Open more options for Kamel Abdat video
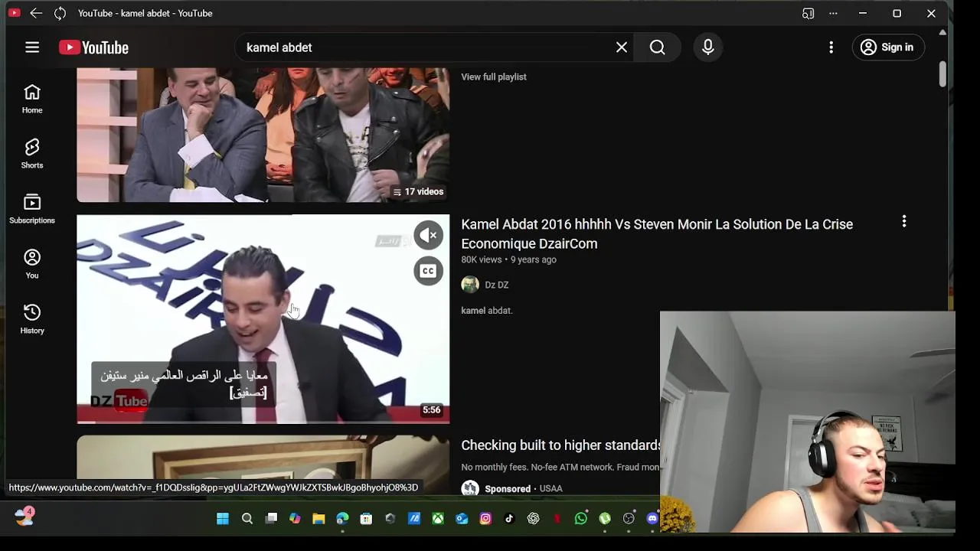 point(904,222)
